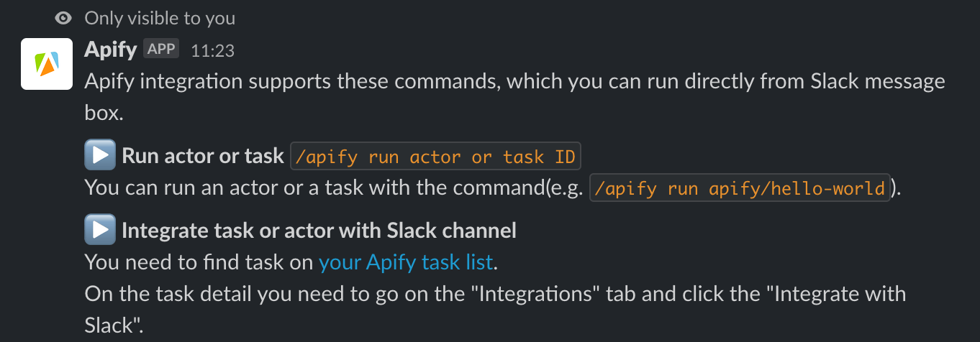The image size is (980, 342).
Task: Click the 'You need to find task on' text
Action: click(x=199, y=262)
